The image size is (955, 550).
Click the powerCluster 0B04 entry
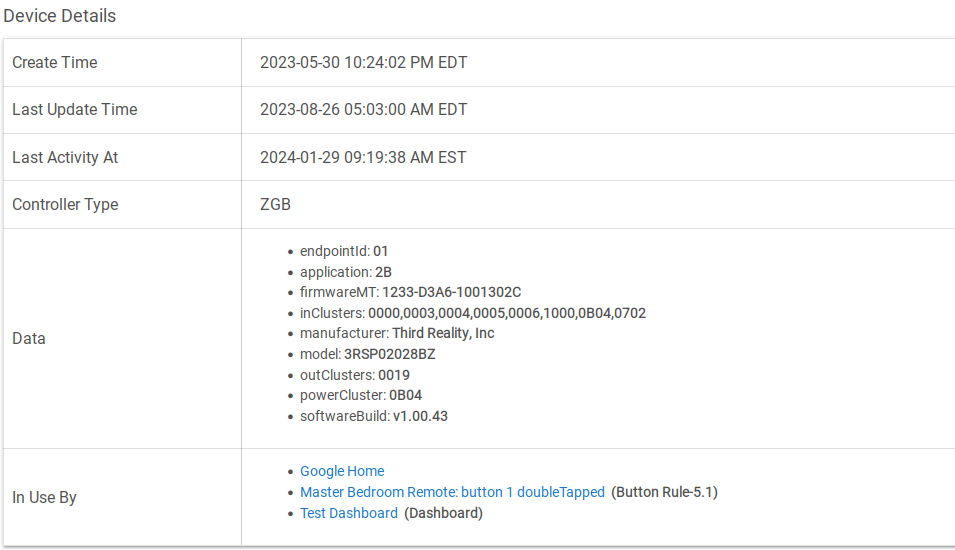pos(361,395)
